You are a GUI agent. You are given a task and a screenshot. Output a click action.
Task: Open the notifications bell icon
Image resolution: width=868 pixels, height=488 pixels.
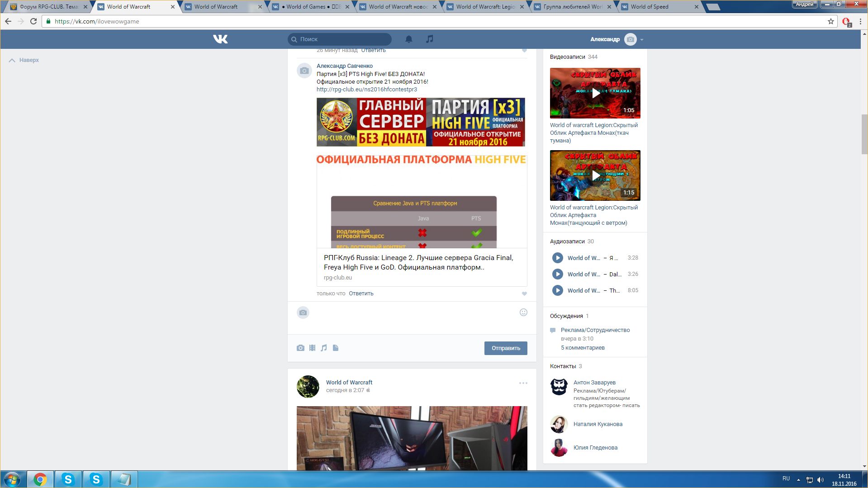coord(409,39)
